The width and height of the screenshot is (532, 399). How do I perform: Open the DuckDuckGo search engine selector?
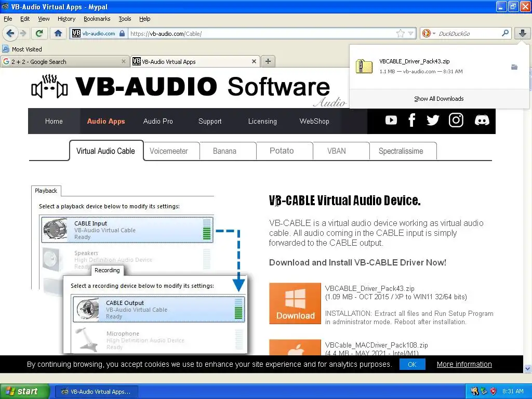click(x=429, y=33)
